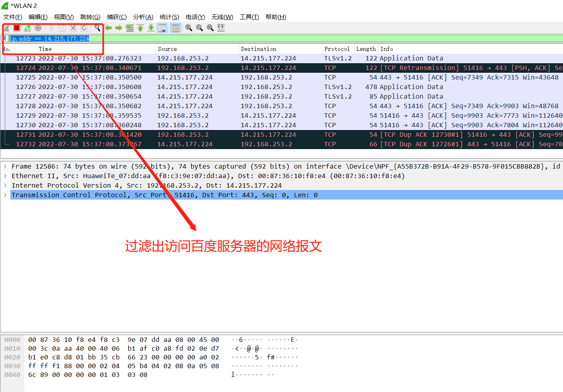Image resolution: width=563 pixels, height=392 pixels.
Task: Select packet number 12728
Action: click(x=281, y=106)
